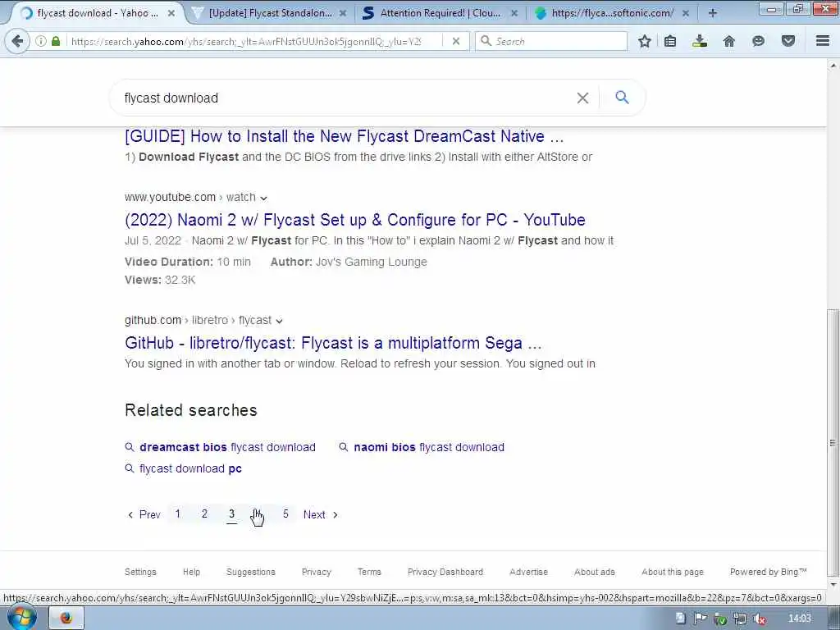Open the downloads arrow icon
This screenshot has width=840, height=630.
[x=699, y=41]
